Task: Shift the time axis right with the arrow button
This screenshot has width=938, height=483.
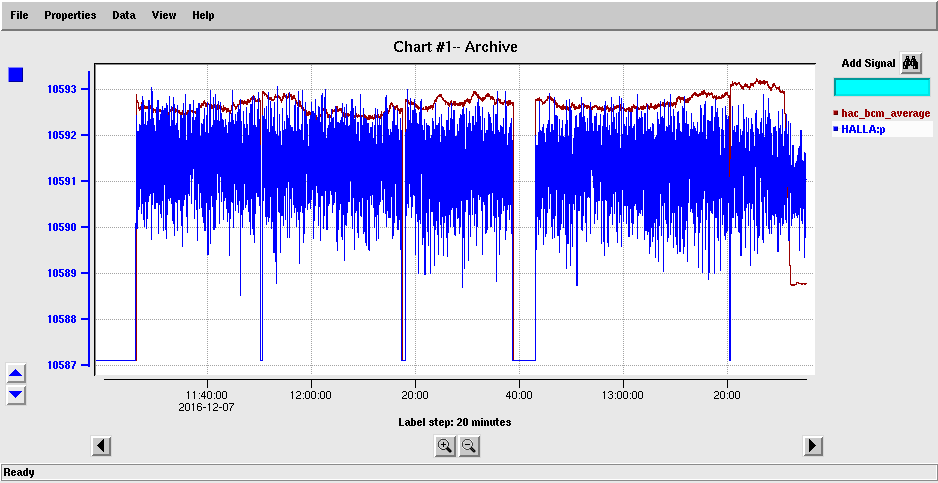Action: coord(813,446)
